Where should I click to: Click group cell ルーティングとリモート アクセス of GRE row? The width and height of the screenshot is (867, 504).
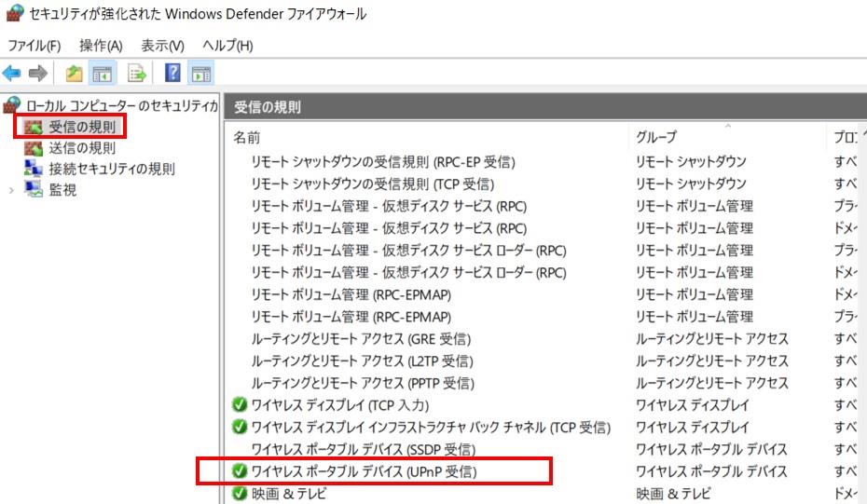click(712, 339)
